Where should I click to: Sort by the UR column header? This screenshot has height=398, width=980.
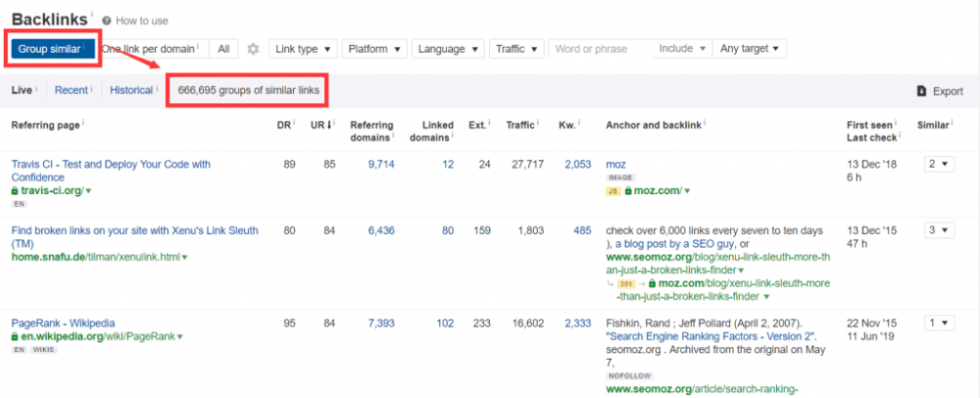tap(318, 125)
